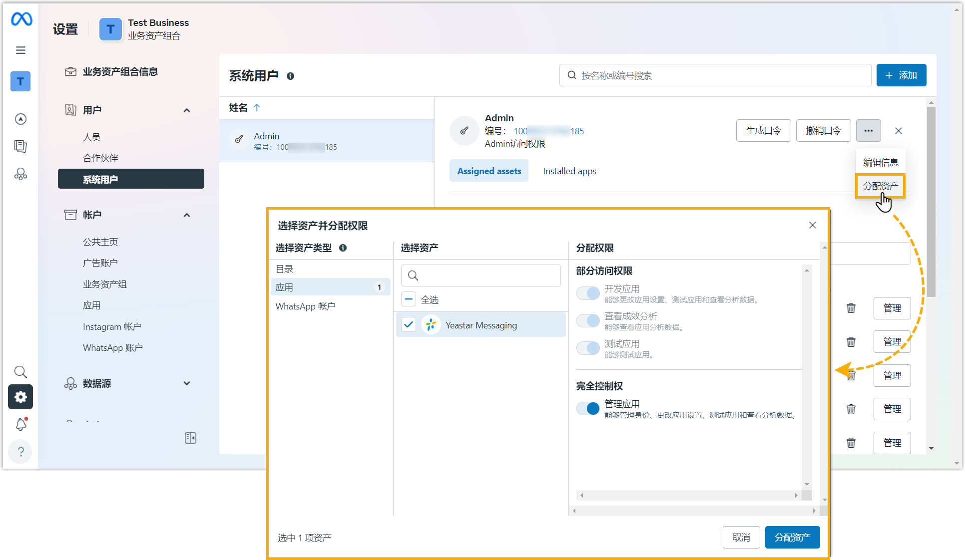The image size is (965, 560).
Task: Click the Meta logo icon
Action: click(x=21, y=19)
